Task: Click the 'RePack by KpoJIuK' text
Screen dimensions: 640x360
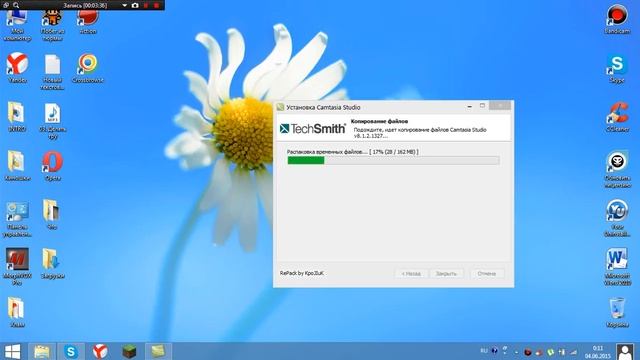Action: (x=302, y=273)
